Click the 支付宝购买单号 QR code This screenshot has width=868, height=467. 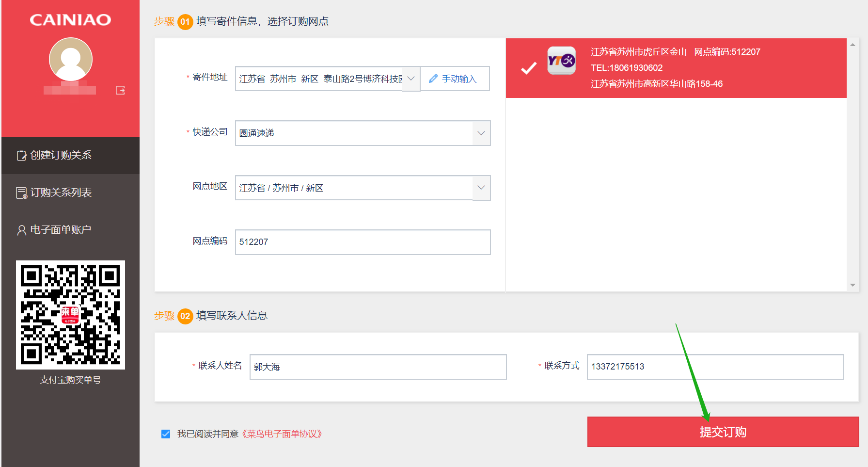[70, 315]
